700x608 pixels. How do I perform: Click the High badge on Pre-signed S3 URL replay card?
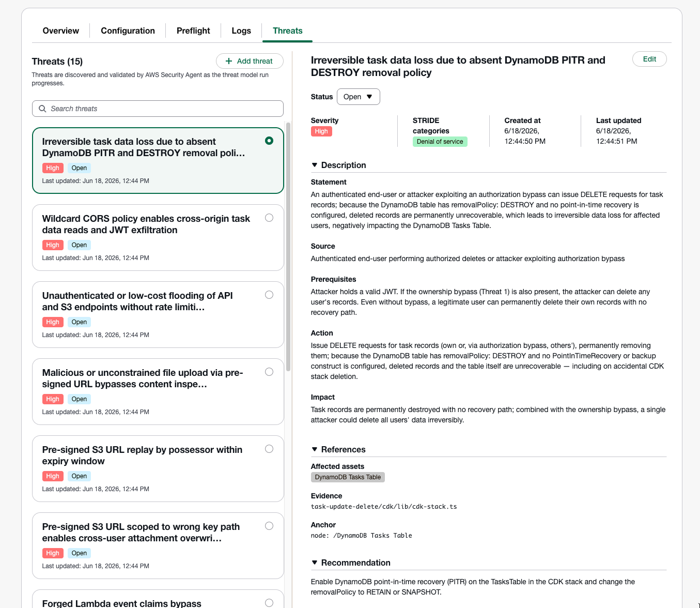(x=53, y=476)
